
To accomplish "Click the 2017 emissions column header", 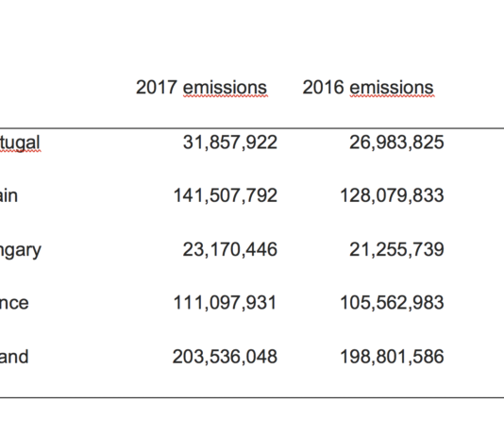I will tap(201, 88).
